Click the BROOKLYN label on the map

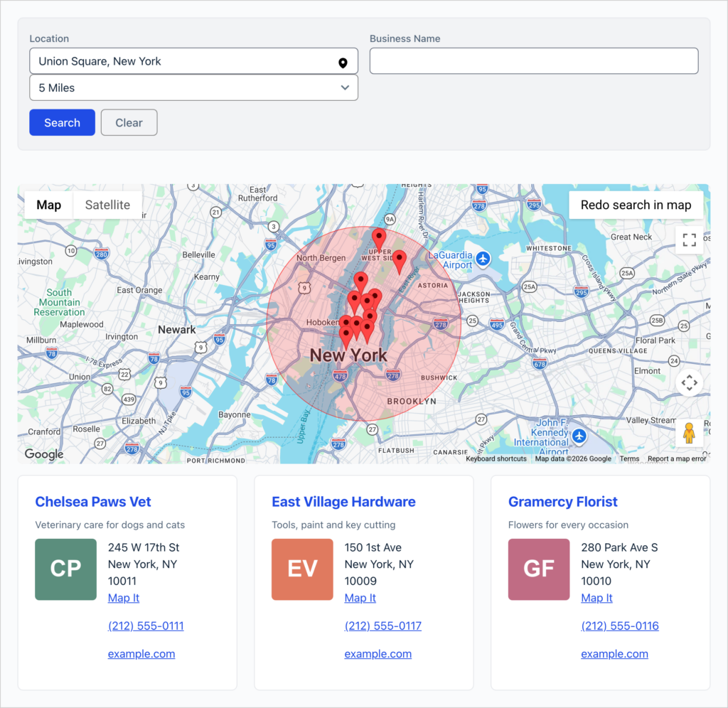coord(412,401)
